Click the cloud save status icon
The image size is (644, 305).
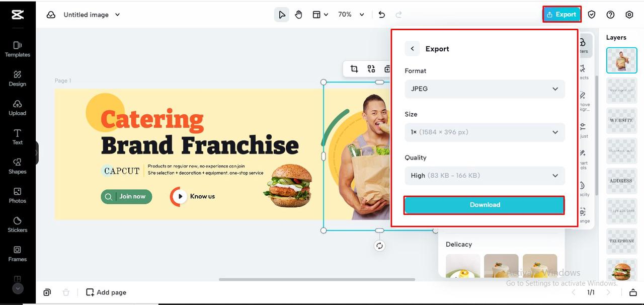coord(51,15)
